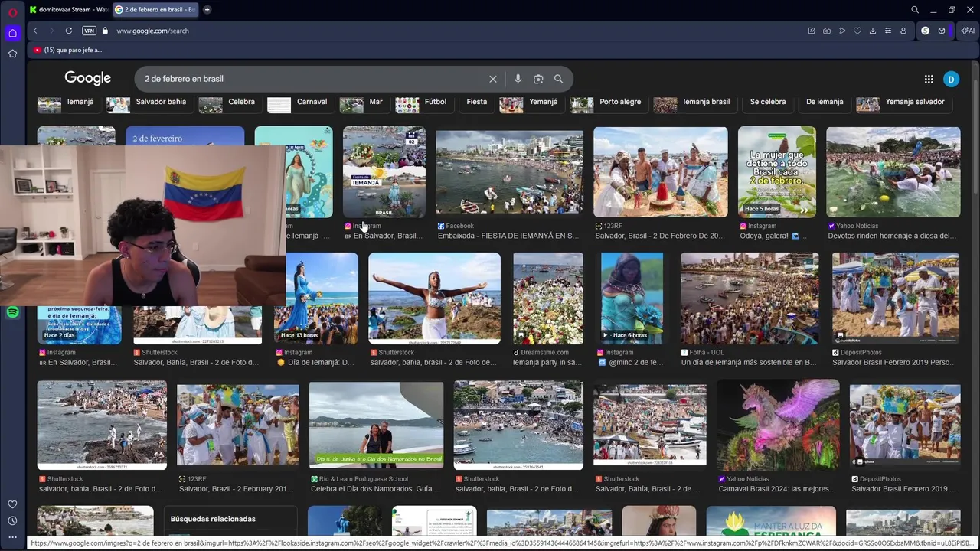
Task: Open the browser profile person icon
Action: coord(903,31)
